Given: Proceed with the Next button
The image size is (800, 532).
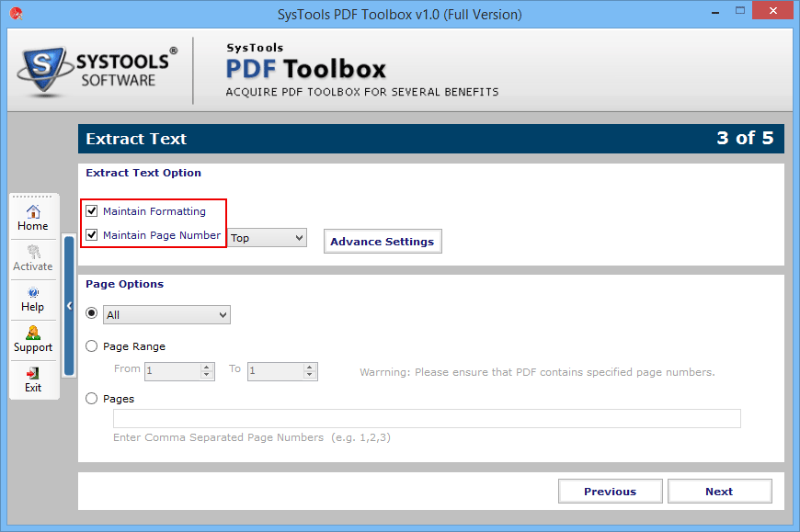Looking at the screenshot, I should pos(719,492).
